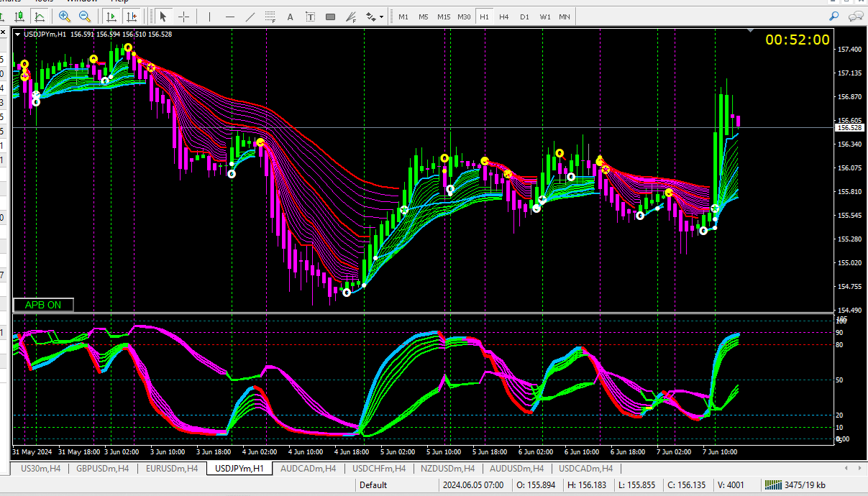Select the Fibonacci retracement tool
Image resolution: width=868 pixels, height=496 pixels.
tap(270, 16)
